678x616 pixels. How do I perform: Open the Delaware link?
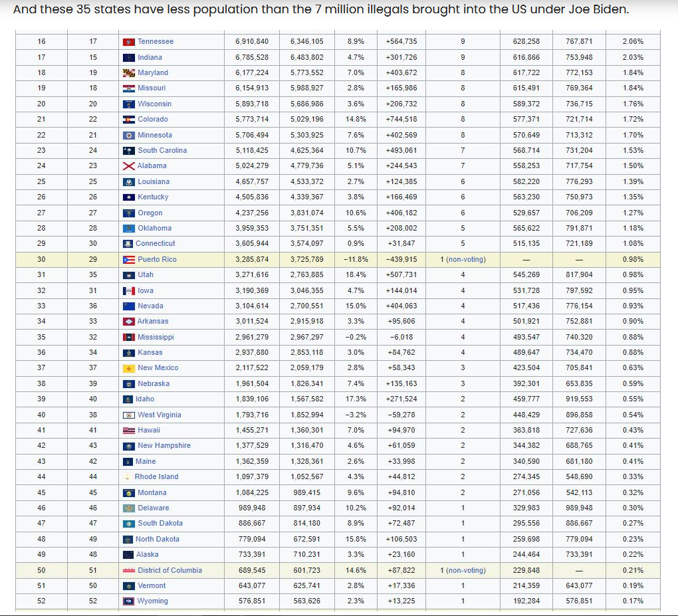[153, 508]
